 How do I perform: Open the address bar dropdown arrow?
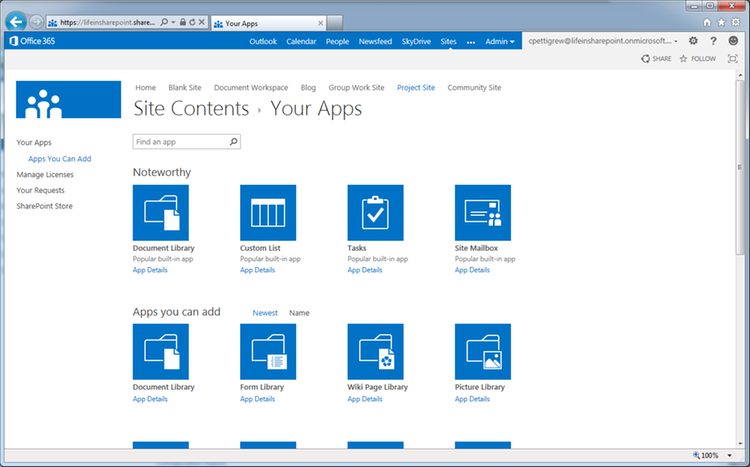[x=173, y=22]
